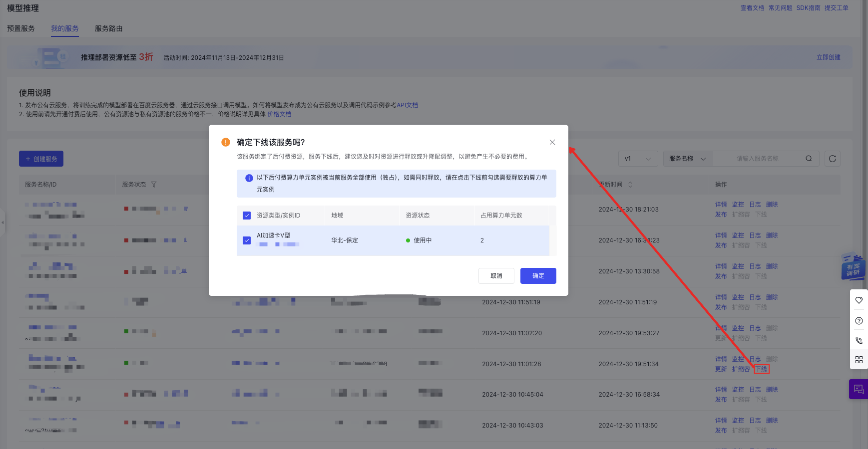
Task: Open the 价格文档 link
Action: tap(279, 114)
